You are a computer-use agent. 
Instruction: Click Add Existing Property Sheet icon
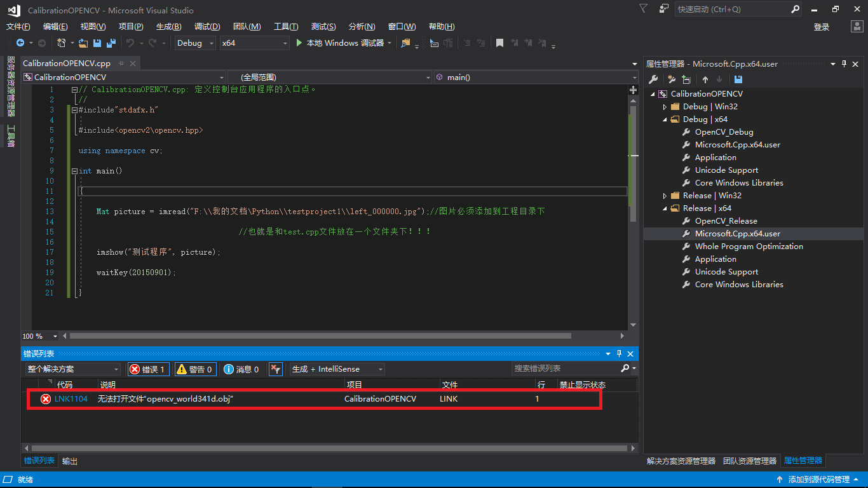pos(686,79)
